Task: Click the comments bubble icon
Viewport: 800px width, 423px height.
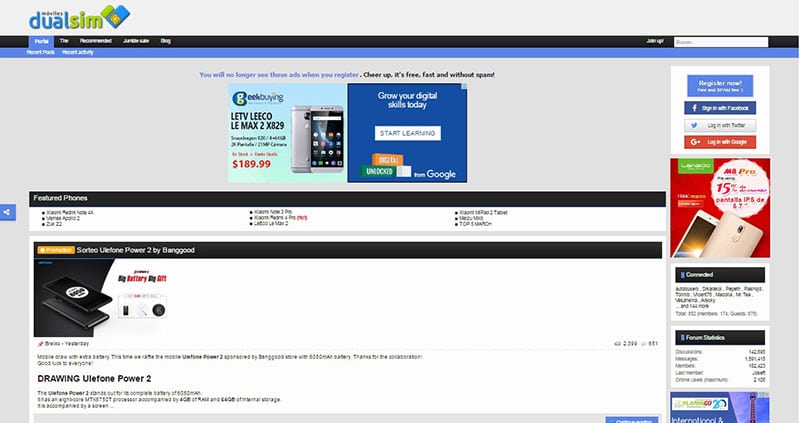Action: point(643,344)
